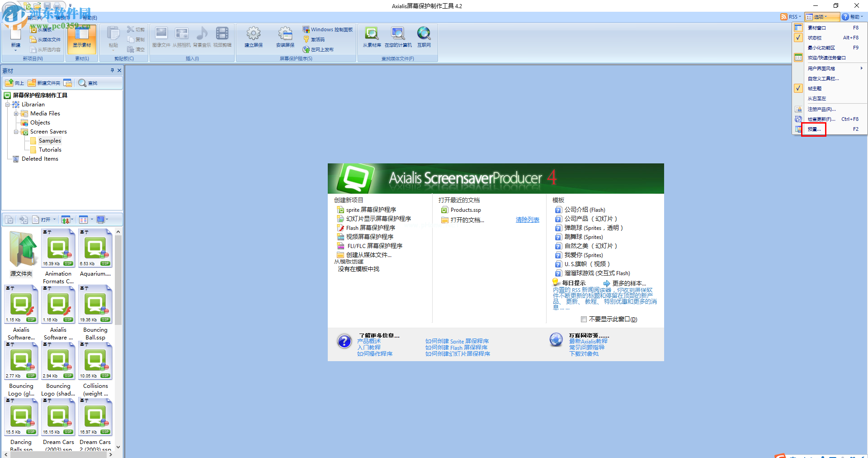Open the 新建 dropdown arrow
This screenshot has width=868, height=458.
[15, 50]
